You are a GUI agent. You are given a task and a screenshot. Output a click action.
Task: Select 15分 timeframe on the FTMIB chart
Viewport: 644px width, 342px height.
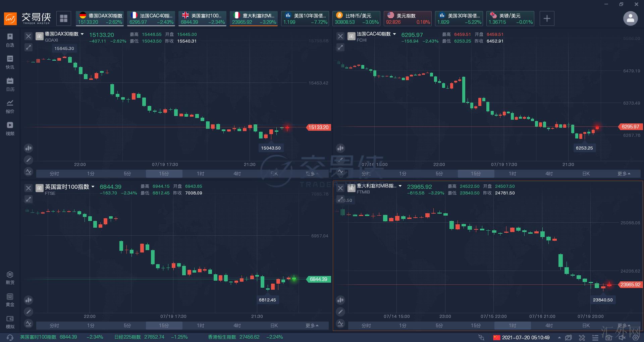476,326
